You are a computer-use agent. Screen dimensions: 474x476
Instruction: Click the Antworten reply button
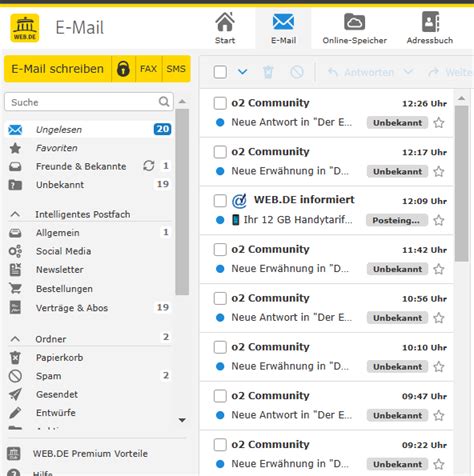click(361, 72)
